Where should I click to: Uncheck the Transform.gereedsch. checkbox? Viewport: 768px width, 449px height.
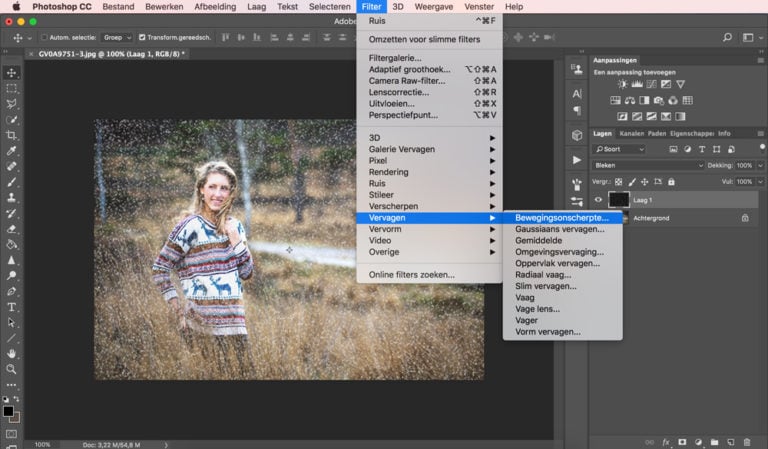click(x=142, y=37)
